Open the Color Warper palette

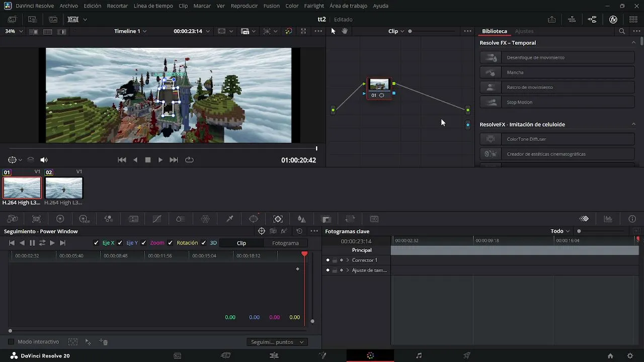pos(205,219)
